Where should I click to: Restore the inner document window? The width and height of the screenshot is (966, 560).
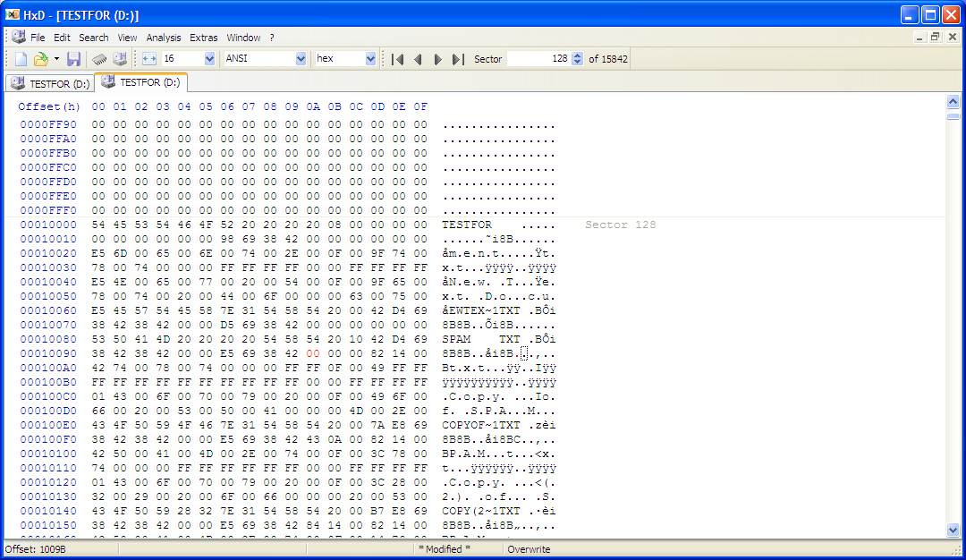(936, 37)
